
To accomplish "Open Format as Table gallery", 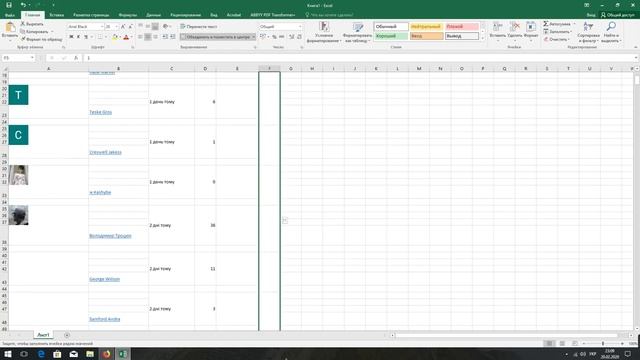I will pos(358,32).
